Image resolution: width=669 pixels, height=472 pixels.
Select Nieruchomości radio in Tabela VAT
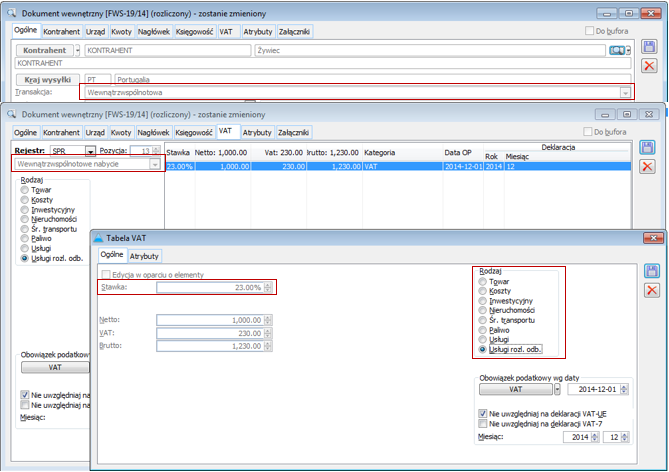[x=483, y=310]
